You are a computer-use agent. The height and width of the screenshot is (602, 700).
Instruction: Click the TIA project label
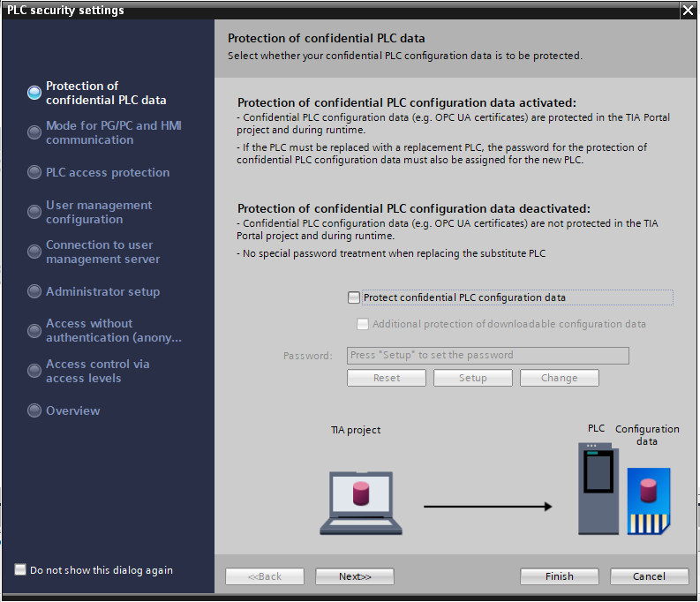(356, 430)
